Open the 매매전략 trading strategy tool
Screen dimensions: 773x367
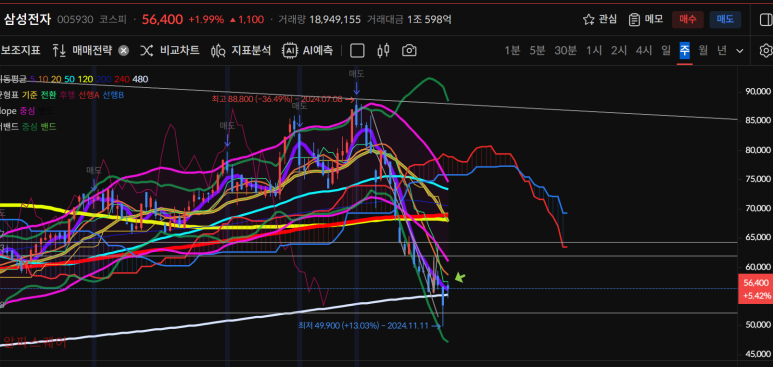82,50
